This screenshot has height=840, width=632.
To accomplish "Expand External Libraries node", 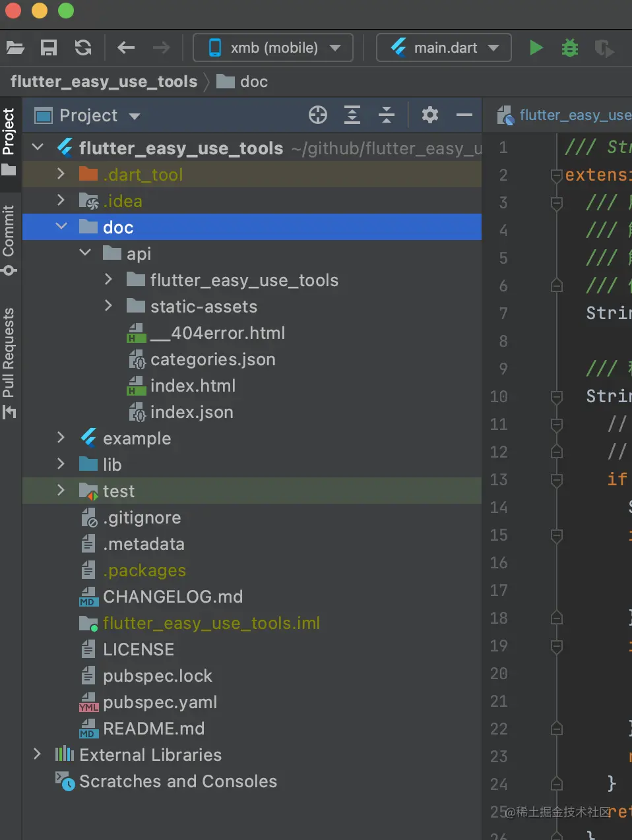I will pyautogui.click(x=38, y=754).
